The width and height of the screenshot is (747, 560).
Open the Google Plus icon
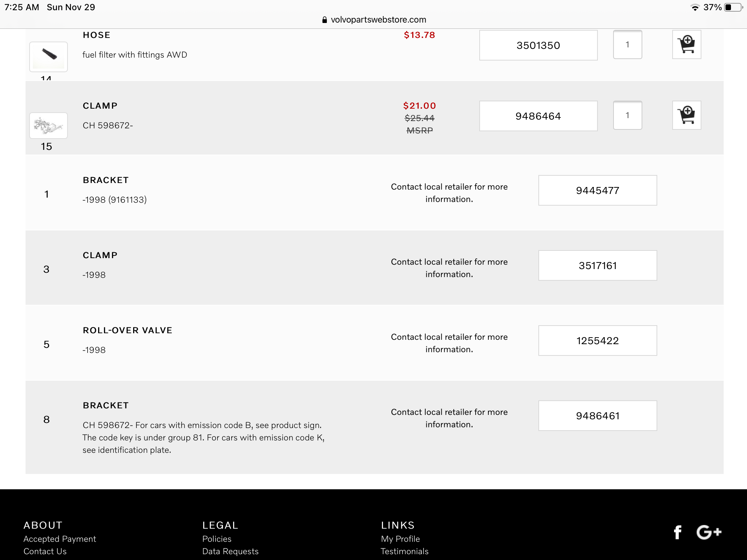pos(709,532)
